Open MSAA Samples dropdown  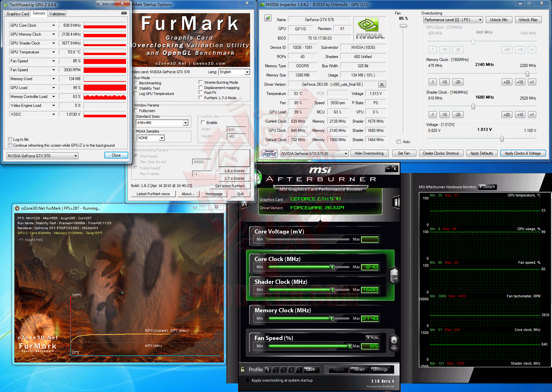(x=150, y=138)
